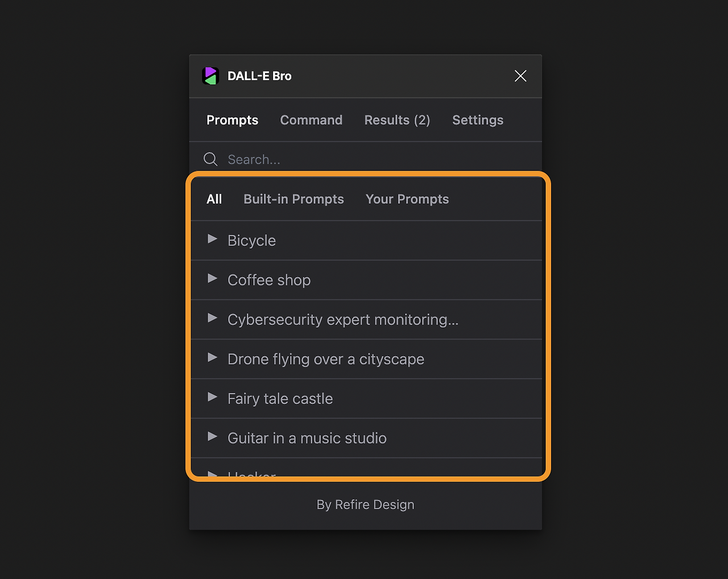Screen dimensions: 728x579
Task: Expand the Cybersecurity expert monitoring arrow
Action: pyautogui.click(x=213, y=319)
